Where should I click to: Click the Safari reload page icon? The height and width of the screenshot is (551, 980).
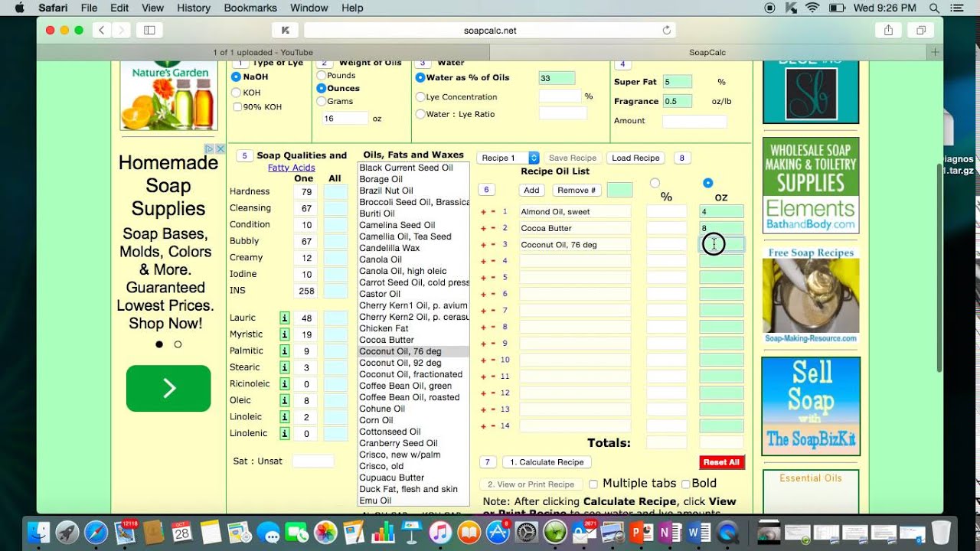(x=667, y=31)
